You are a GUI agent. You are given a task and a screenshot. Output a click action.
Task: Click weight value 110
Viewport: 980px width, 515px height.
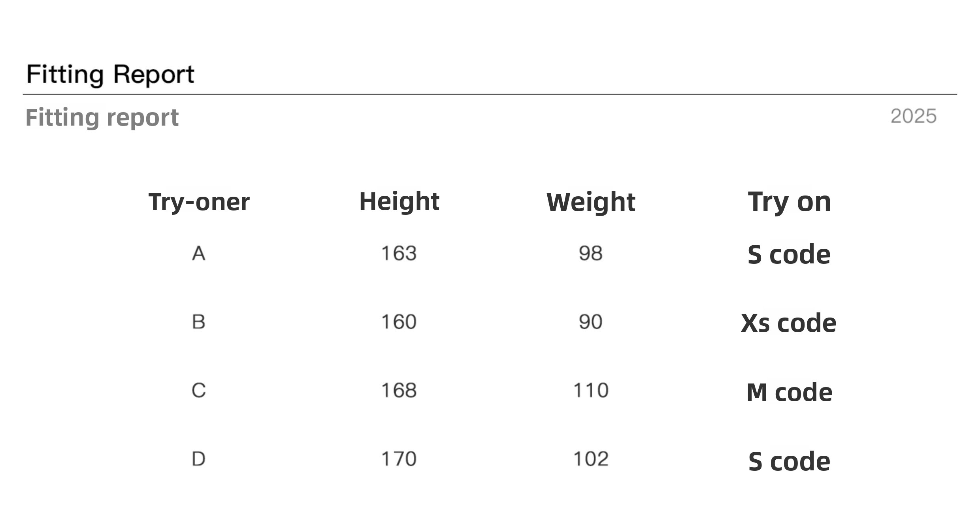click(x=591, y=391)
